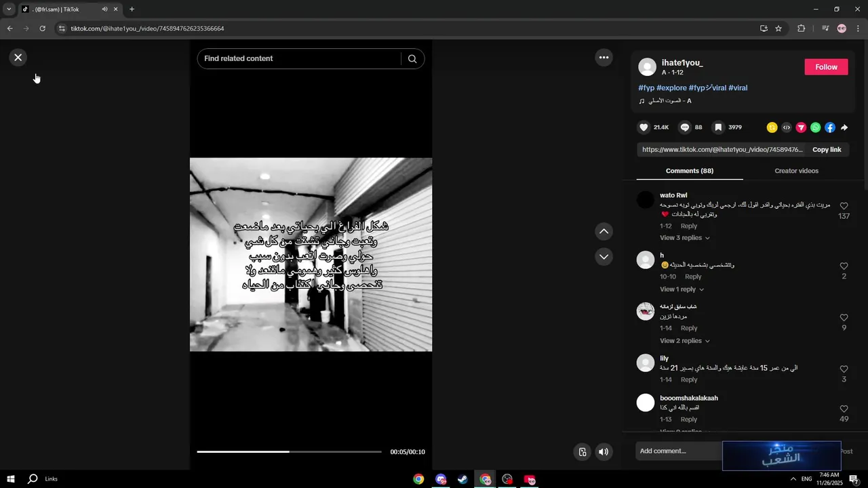
Task: Reply to booomshakalakaah's comment
Action: [x=689, y=420]
